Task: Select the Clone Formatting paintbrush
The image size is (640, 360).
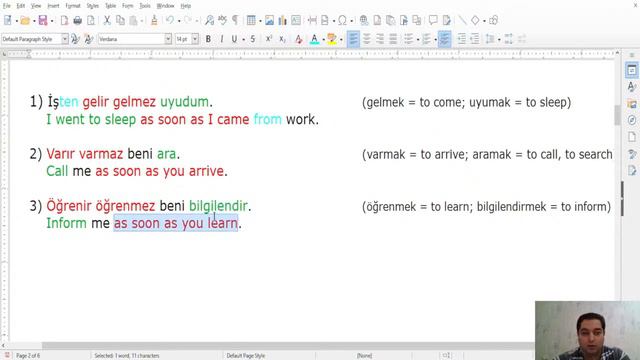Action: coord(154,20)
